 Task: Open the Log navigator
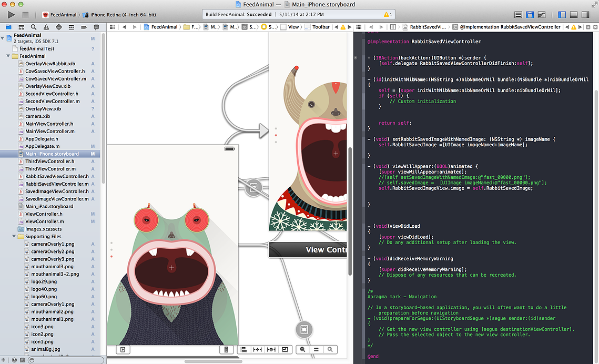point(96,27)
